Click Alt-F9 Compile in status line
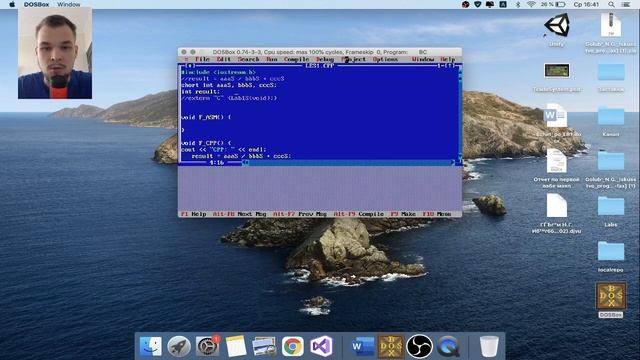This screenshot has height=360, width=640. [x=359, y=214]
